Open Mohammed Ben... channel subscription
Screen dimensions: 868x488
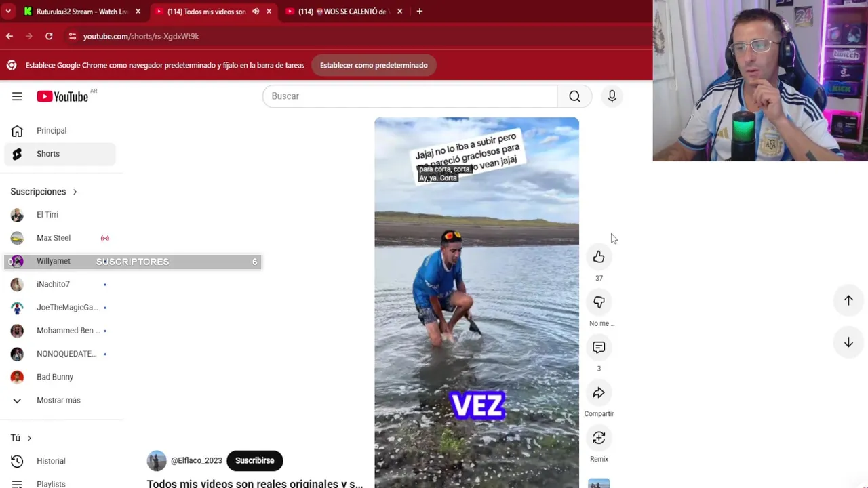[60, 331]
